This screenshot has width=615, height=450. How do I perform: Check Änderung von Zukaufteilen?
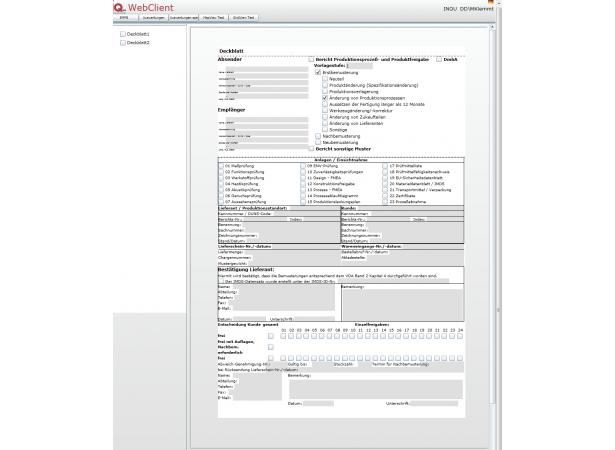[x=325, y=117]
